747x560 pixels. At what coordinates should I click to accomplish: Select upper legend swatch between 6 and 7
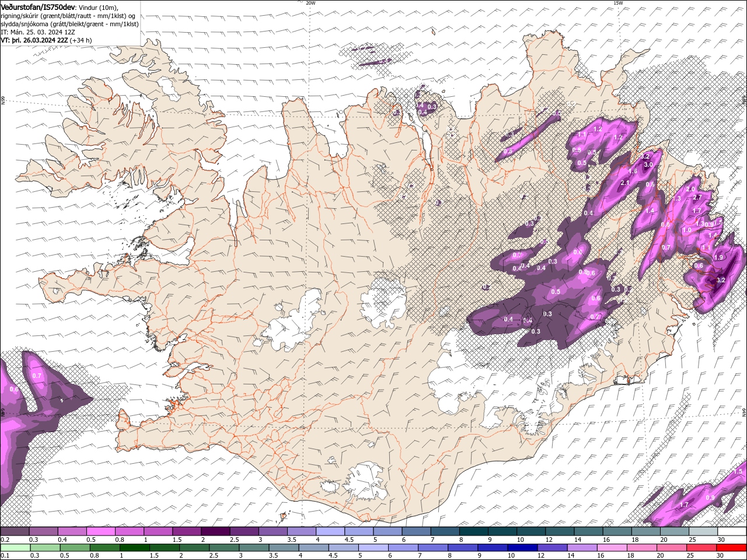(417, 531)
